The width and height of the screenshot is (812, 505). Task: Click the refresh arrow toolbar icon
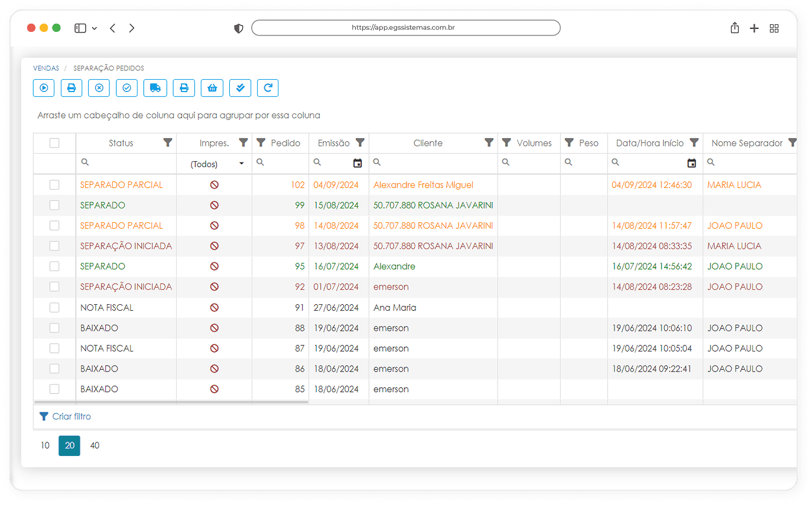coord(268,88)
